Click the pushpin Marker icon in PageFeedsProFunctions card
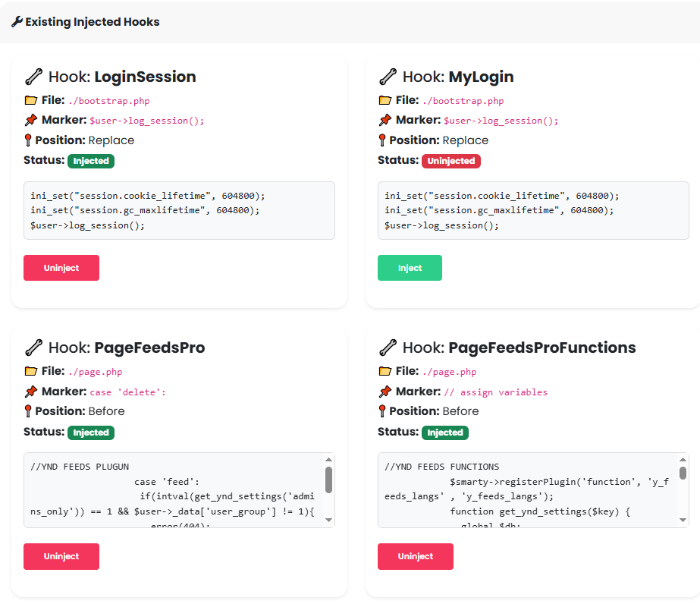The image size is (700, 604). click(x=385, y=392)
